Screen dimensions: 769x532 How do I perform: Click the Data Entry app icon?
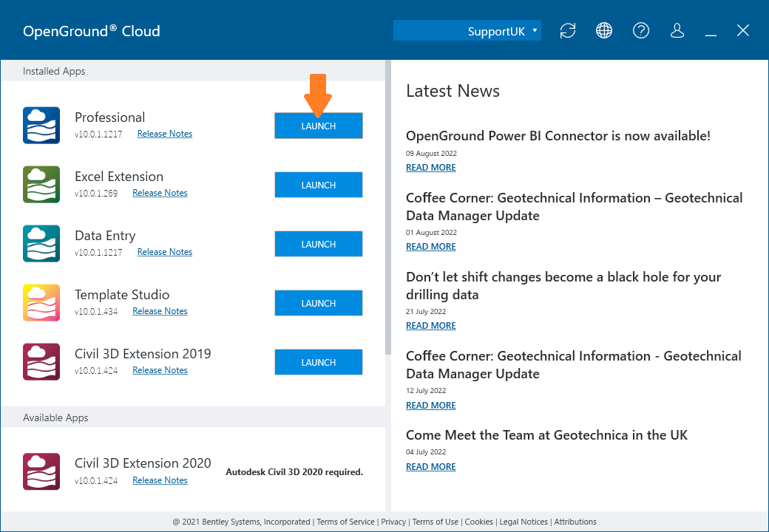point(41,244)
